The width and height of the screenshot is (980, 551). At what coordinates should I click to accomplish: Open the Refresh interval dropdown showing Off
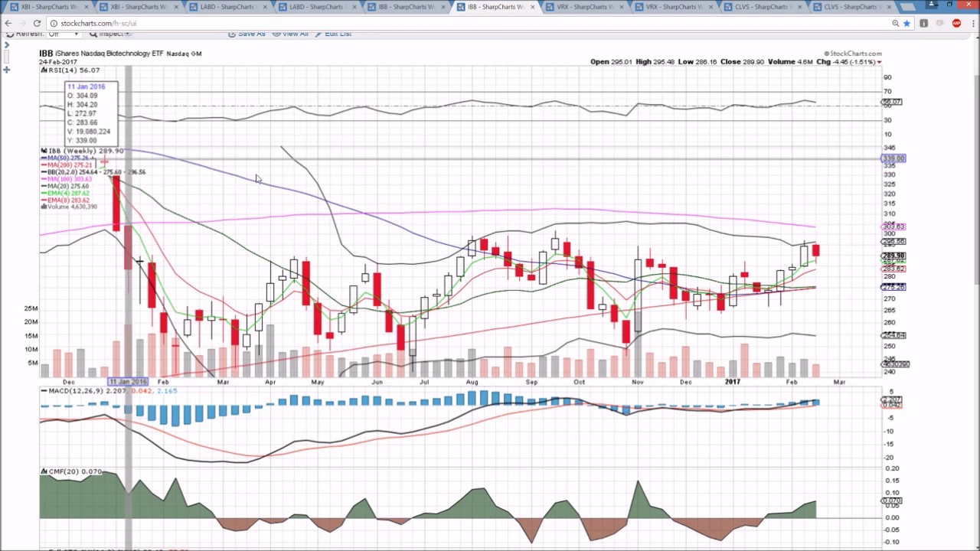pos(63,34)
